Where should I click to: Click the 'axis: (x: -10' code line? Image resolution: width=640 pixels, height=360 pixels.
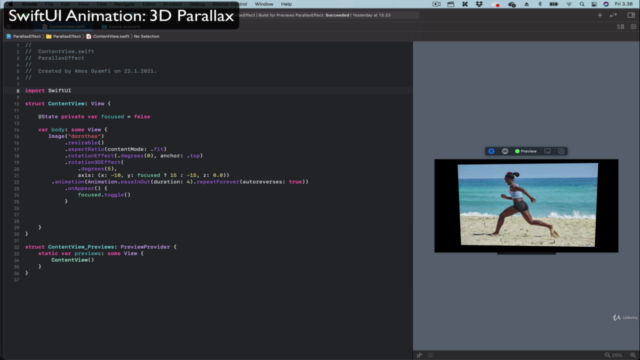click(x=154, y=176)
